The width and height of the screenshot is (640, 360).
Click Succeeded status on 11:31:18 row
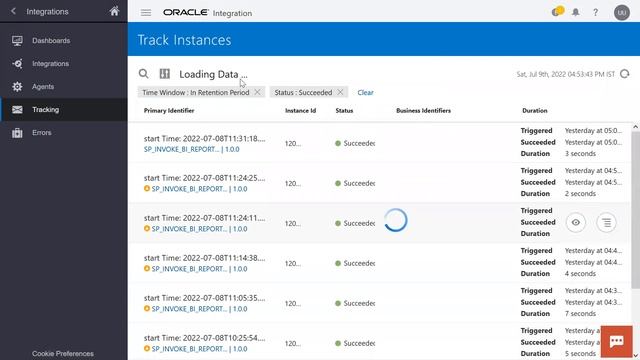(355, 143)
